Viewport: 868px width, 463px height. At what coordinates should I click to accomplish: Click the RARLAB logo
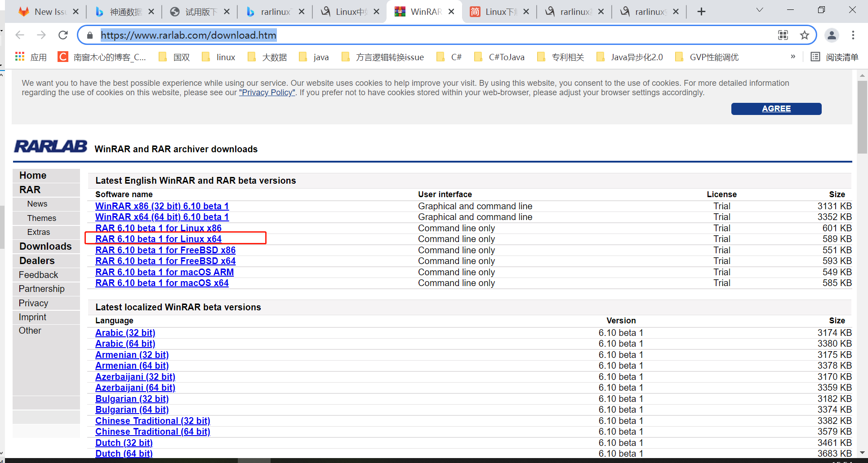51,146
